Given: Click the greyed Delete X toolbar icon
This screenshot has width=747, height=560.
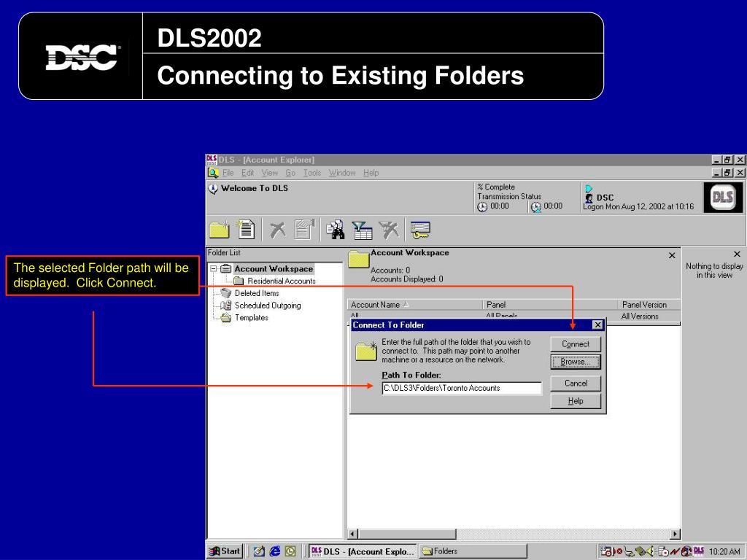Looking at the screenshot, I should click(x=277, y=230).
